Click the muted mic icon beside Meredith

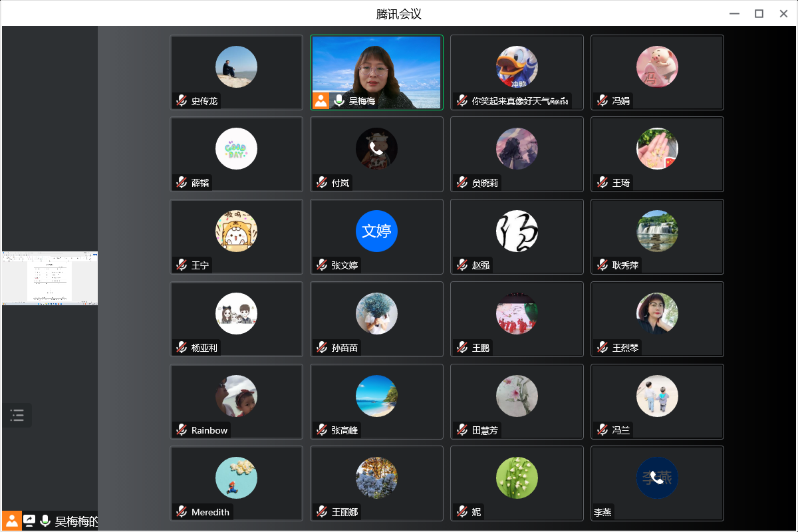tap(182, 512)
